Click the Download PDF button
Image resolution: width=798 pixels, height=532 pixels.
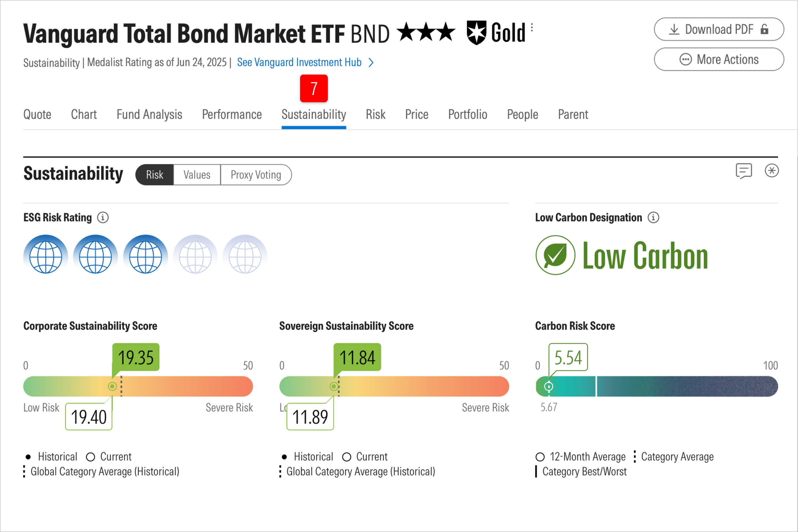tap(719, 29)
